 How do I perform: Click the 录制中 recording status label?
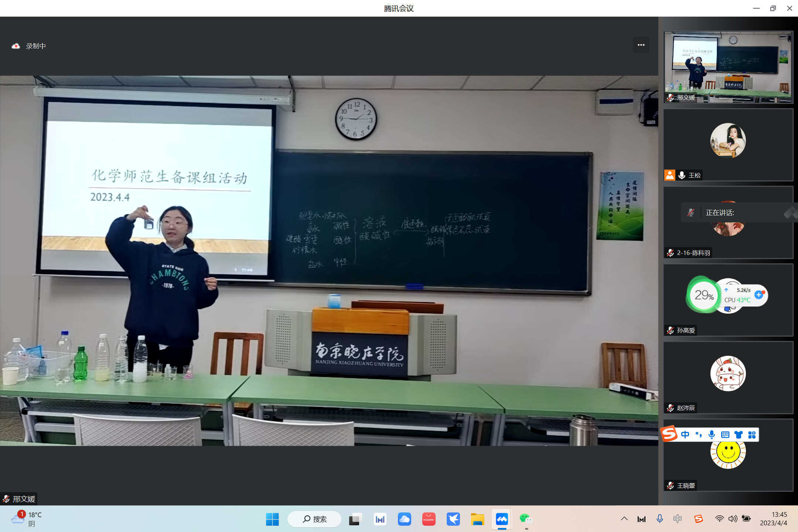[36, 46]
